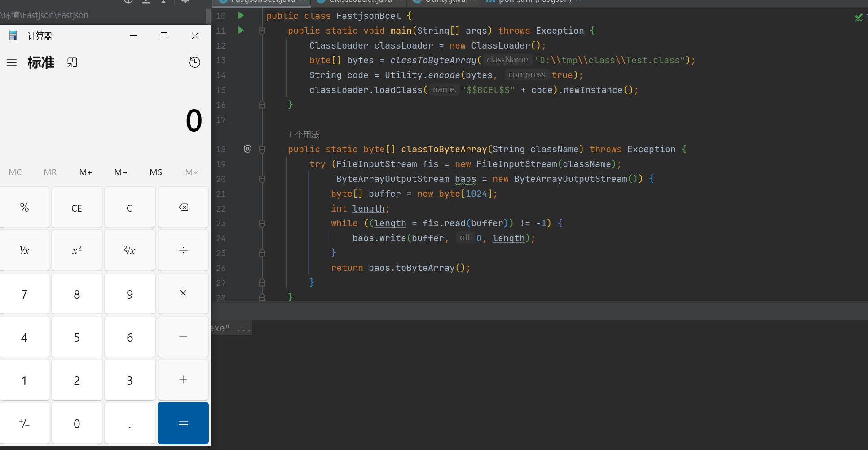Click the digit 3 key

pyautogui.click(x=130, y=380)
